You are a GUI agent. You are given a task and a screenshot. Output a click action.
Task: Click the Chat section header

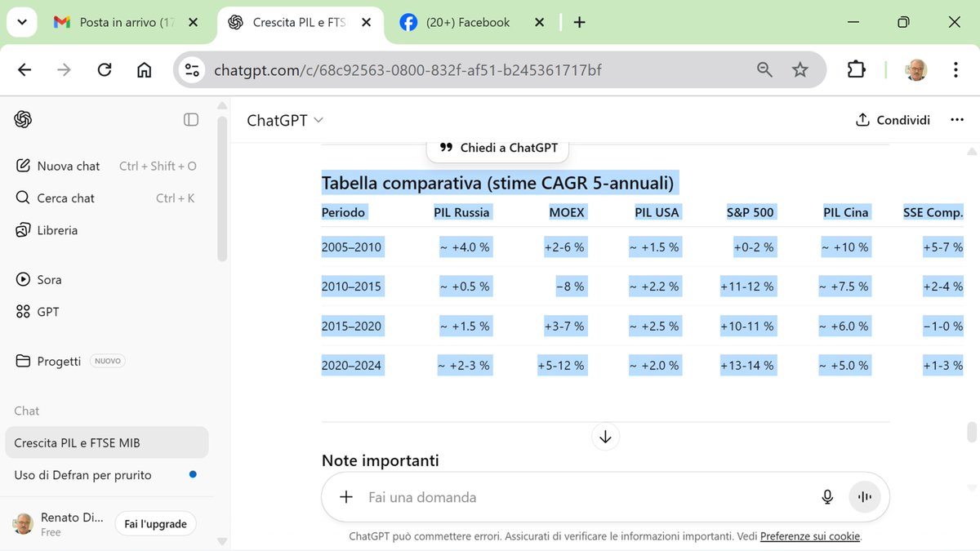(x=27, y=411)
